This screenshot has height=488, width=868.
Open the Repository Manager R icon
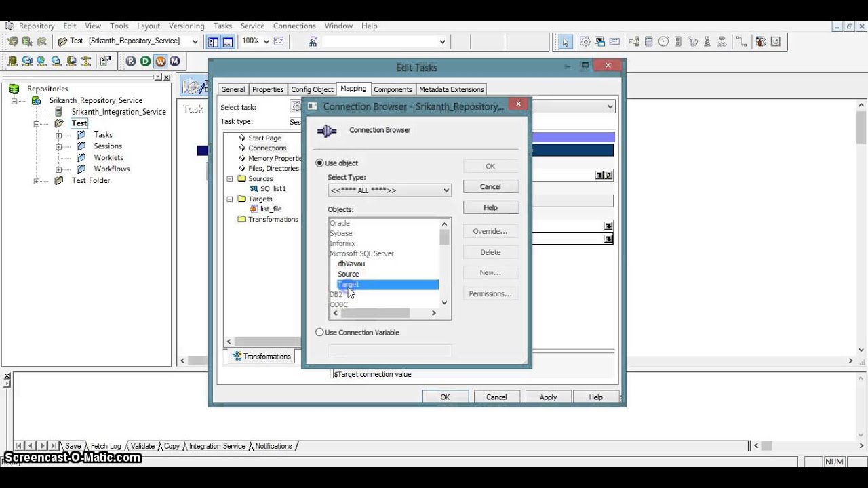(x=131, y=61)
